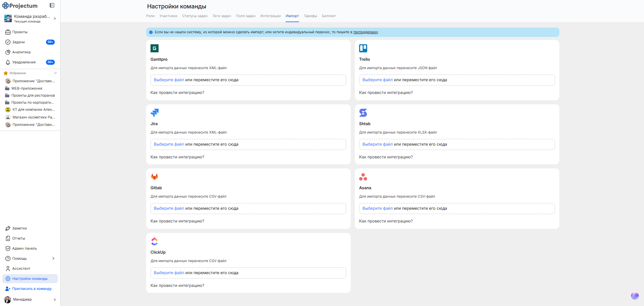Switch to the Тарифы tab
The height and width of the screenshot is (306, 644).
pos(310,16)
